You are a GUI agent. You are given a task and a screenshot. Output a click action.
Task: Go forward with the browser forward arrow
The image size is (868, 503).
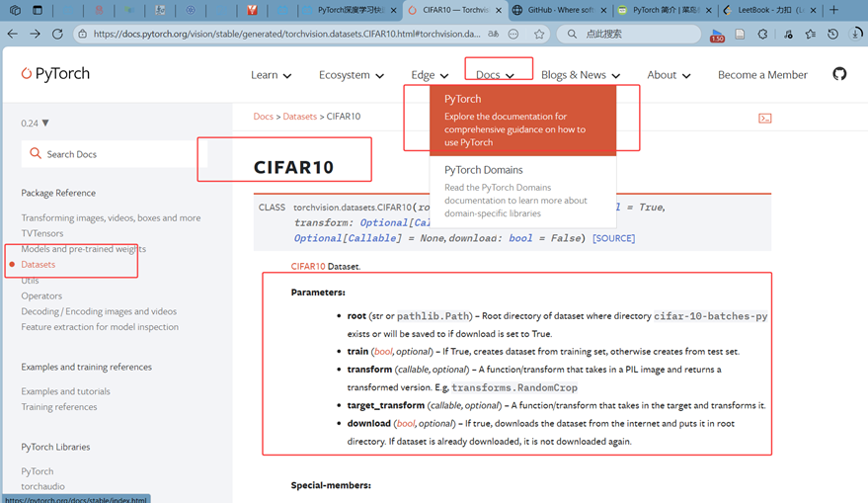click(35, 34)
